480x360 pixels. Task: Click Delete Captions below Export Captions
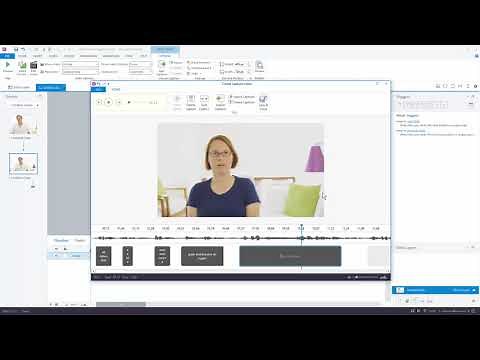(242, 102)
